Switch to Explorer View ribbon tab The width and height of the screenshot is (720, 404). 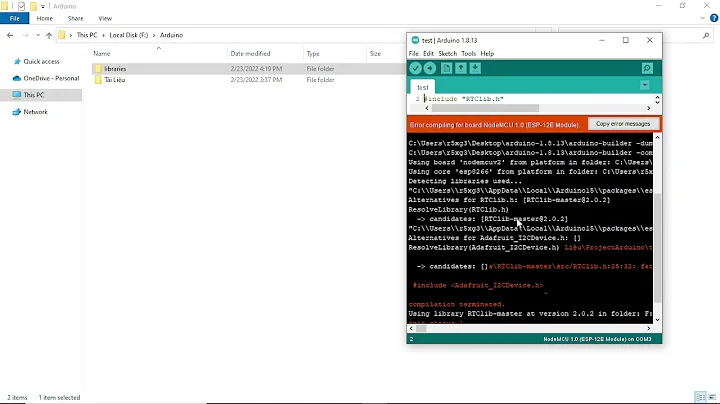click(105, 18)
